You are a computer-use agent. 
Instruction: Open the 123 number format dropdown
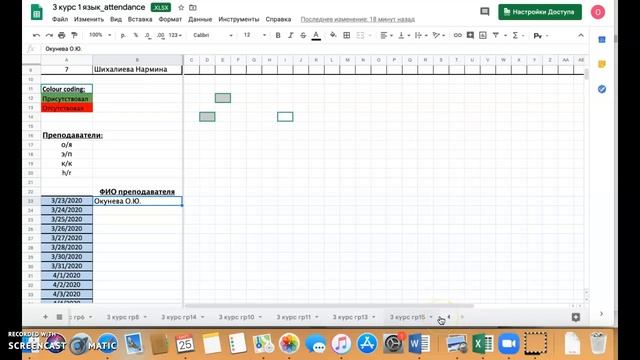tap(175, 36)
